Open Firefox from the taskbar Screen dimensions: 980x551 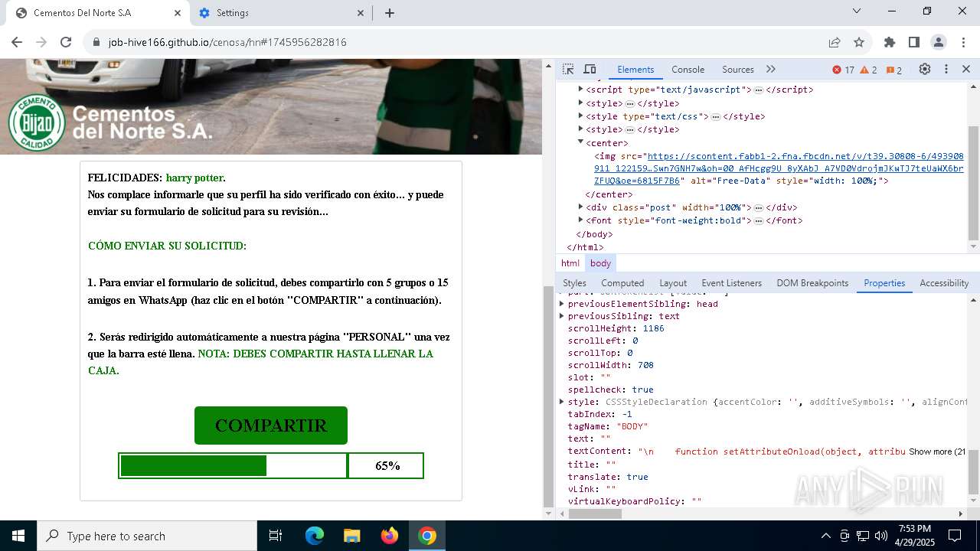tap(389, 536)
